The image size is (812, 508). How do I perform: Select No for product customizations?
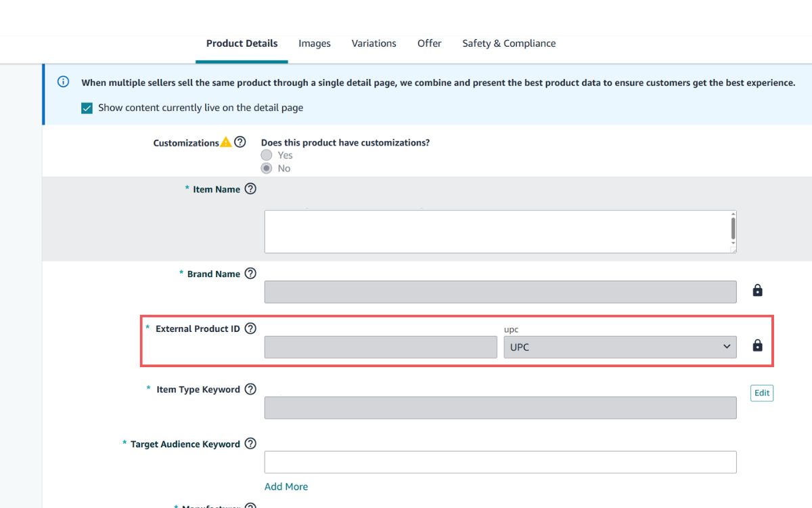pyautogui.click(x=267, y=168)
